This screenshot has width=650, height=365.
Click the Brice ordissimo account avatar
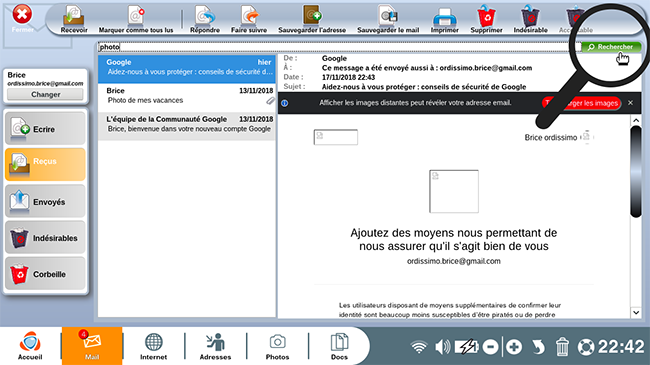point(586,137)
